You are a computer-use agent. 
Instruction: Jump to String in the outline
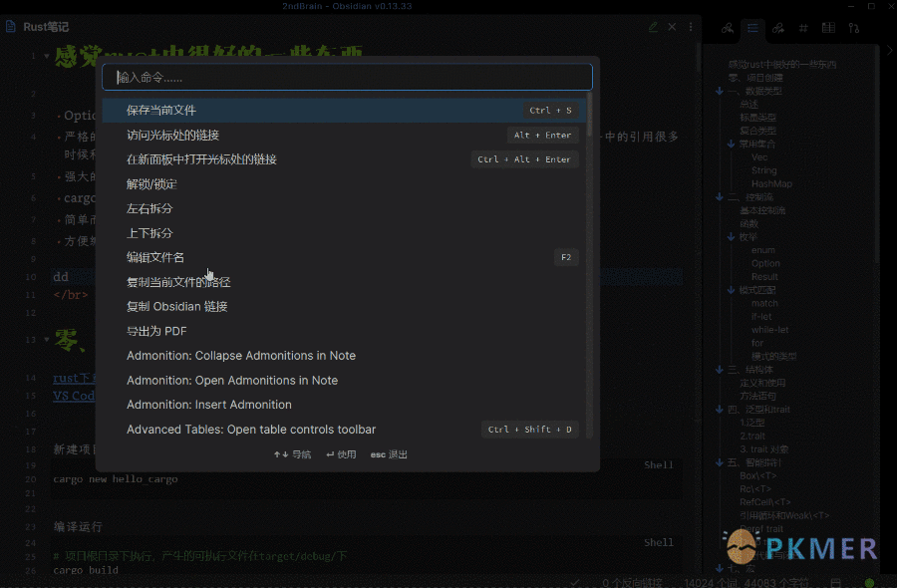click(x=764, y=170)
